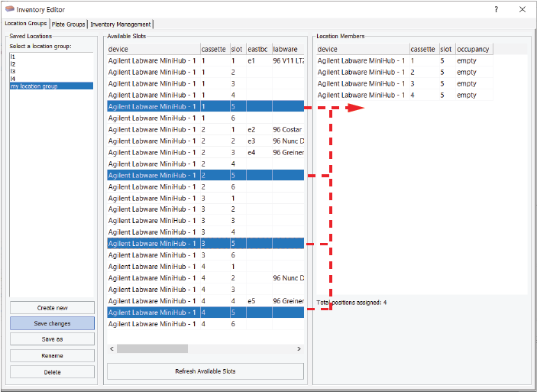
Task: Click the Inventory Editor title bar icon
Action: [x=10, y=9]
